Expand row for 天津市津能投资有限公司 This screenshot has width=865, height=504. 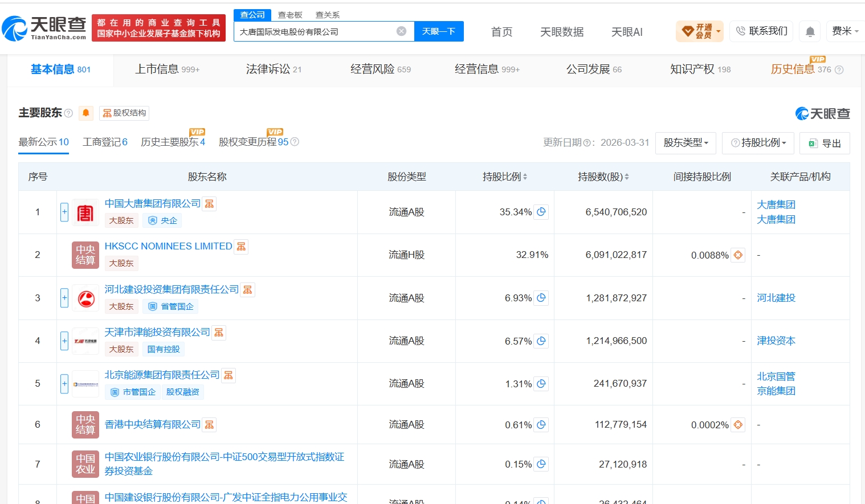click(x=64, y=341)
